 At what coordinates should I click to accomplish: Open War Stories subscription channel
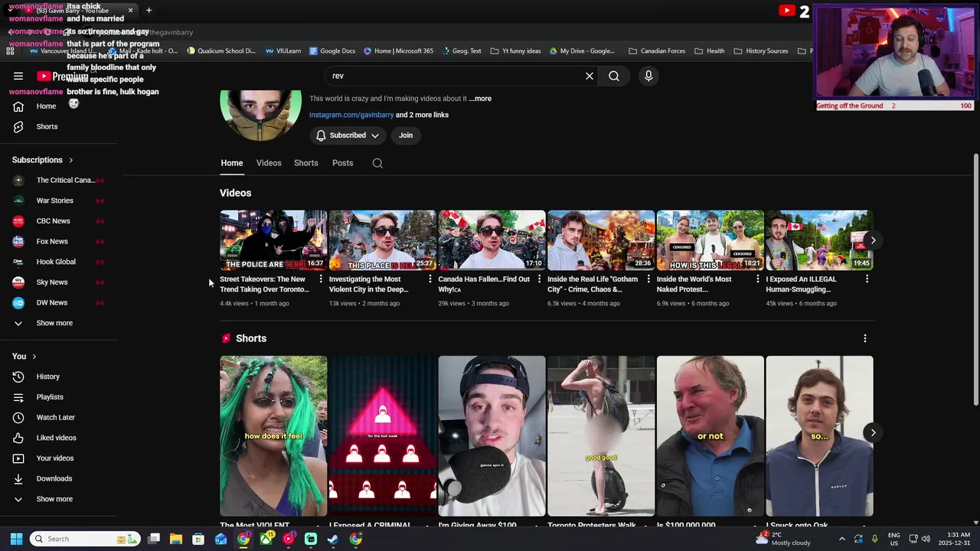click(x=61, y=201)
